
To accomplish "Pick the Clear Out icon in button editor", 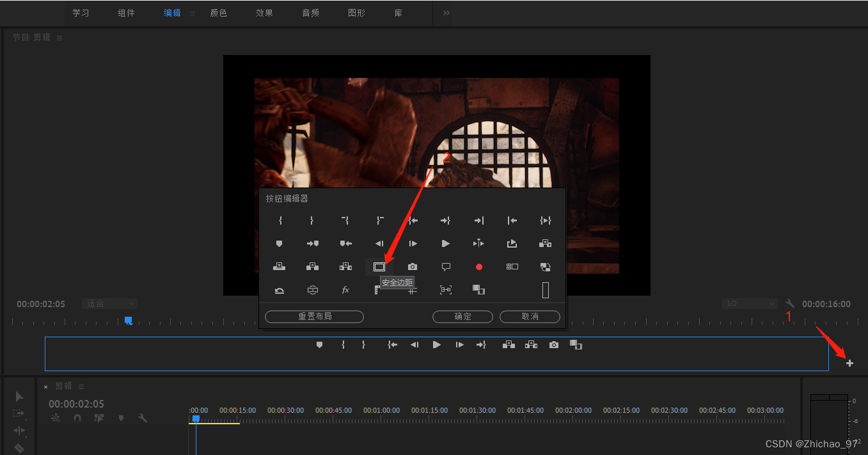I will pos(379,220).
